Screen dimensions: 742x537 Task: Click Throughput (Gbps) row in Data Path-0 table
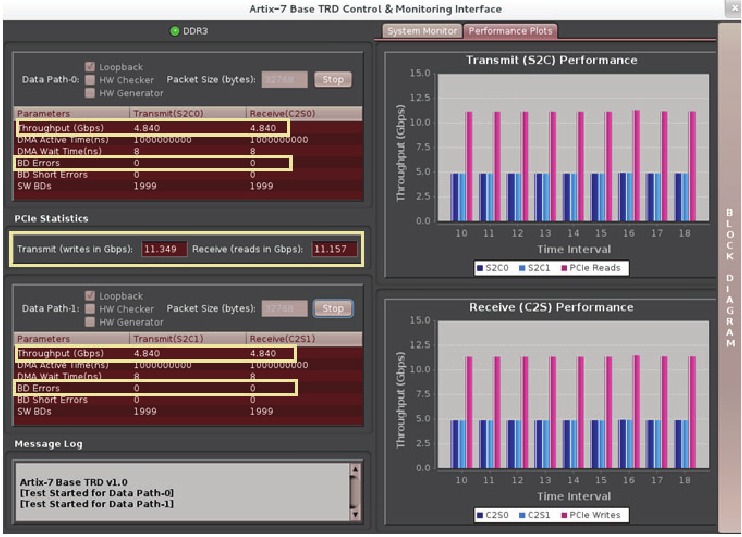[189, 128]
